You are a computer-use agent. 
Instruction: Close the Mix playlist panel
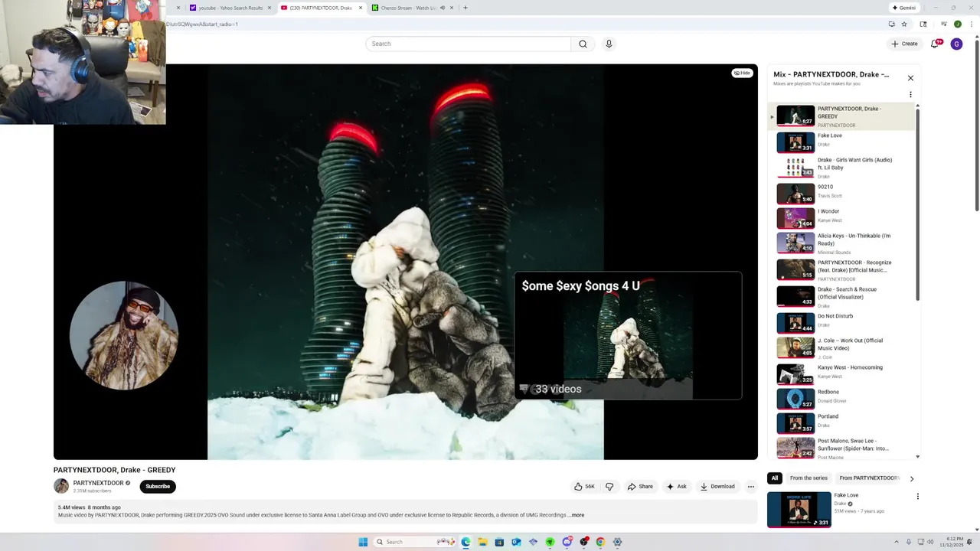[910, 78]
